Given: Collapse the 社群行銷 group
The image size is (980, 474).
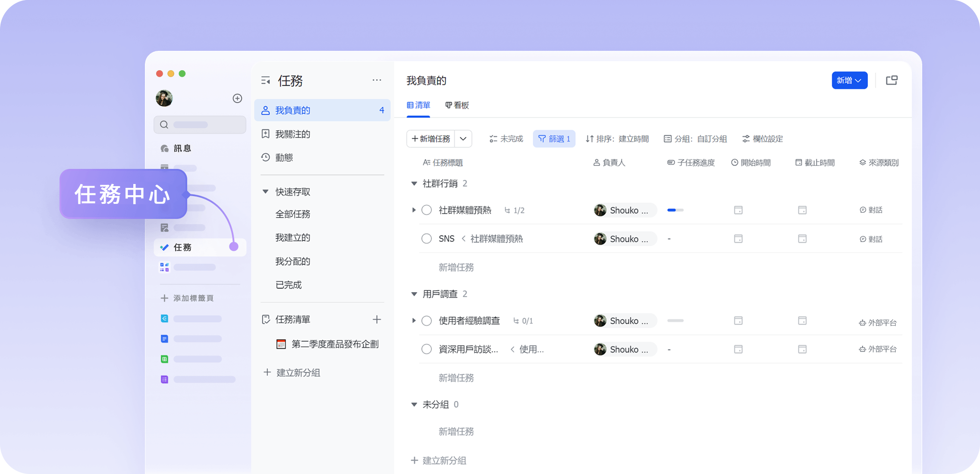Looking at the screenshot, I should pyautogui.click(x=414, y=184).
